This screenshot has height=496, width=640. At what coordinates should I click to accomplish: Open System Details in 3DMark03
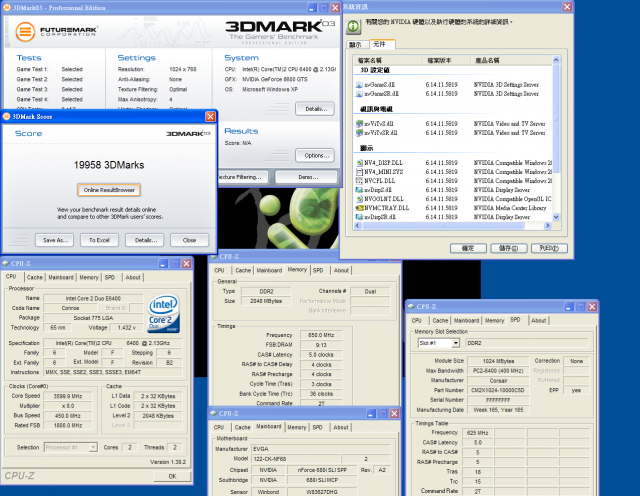coord(315,109)
